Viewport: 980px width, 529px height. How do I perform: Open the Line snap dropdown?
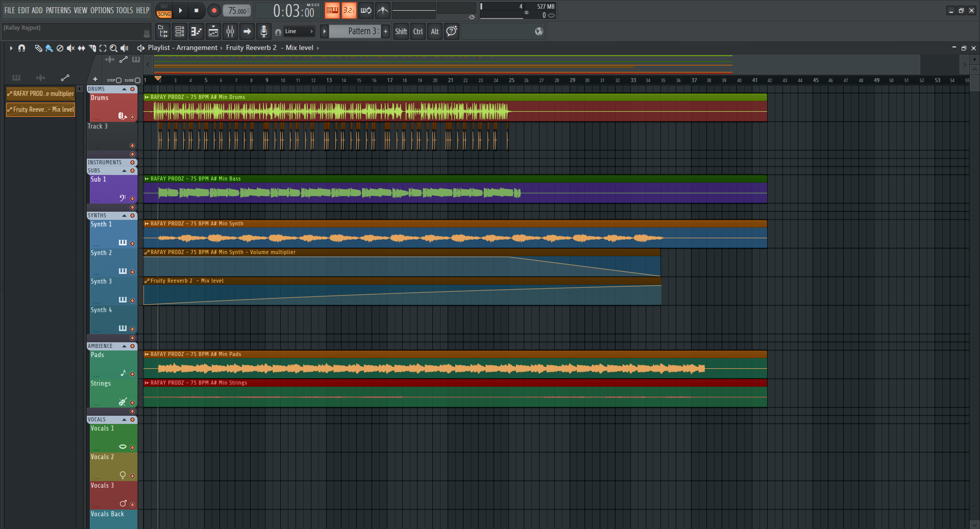click(299, 32)
